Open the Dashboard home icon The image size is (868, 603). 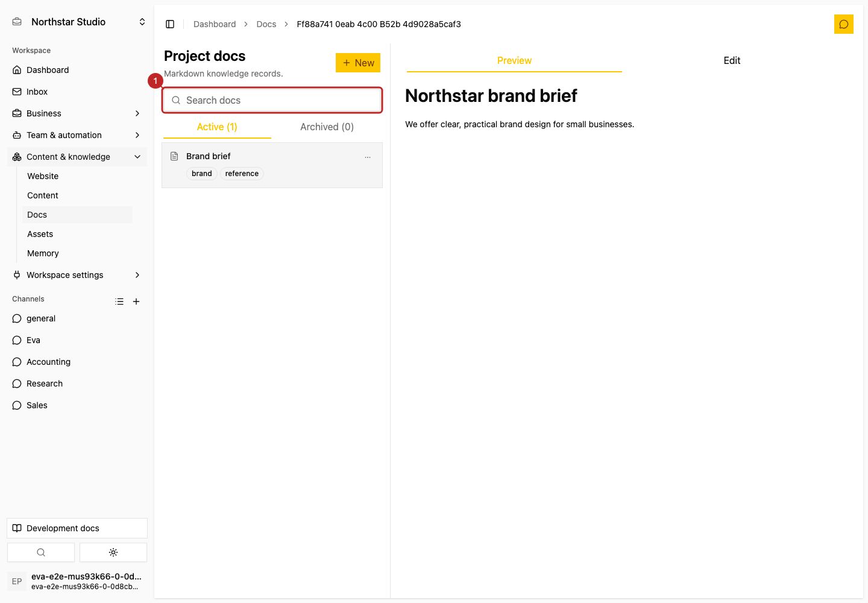pyautogui.click(x=17, y=70)
